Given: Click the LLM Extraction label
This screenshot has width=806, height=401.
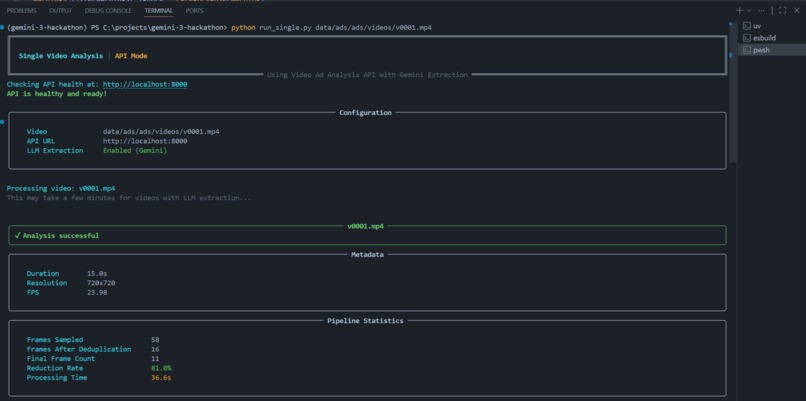Looking at the screenshot, I should tap(54, 151).
